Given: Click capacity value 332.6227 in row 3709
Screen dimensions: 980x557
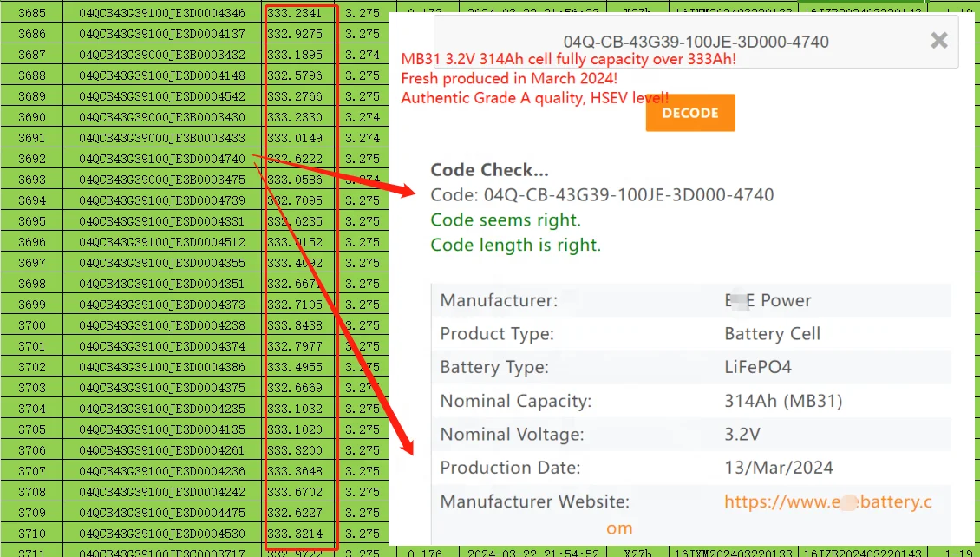Looking at the screenshot, I should [x=299, y=512].
